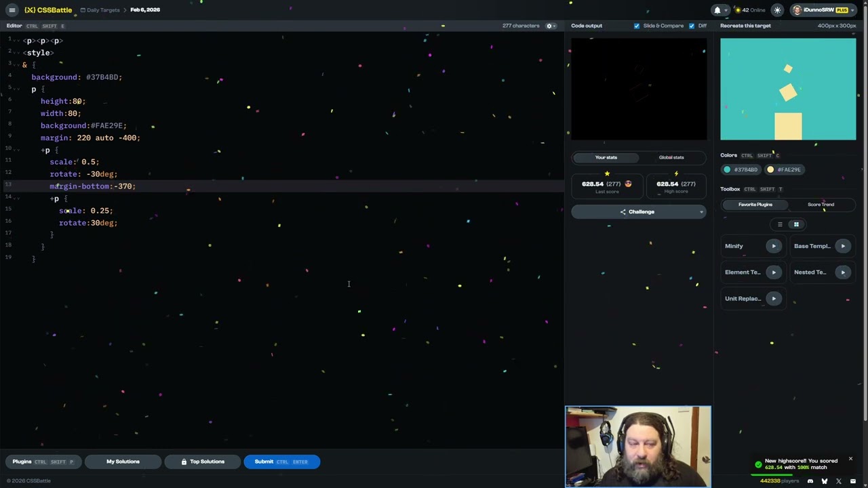Select the Favorite Plugins tab
This screenshot has height=488, width=868.
pos(755,205)
